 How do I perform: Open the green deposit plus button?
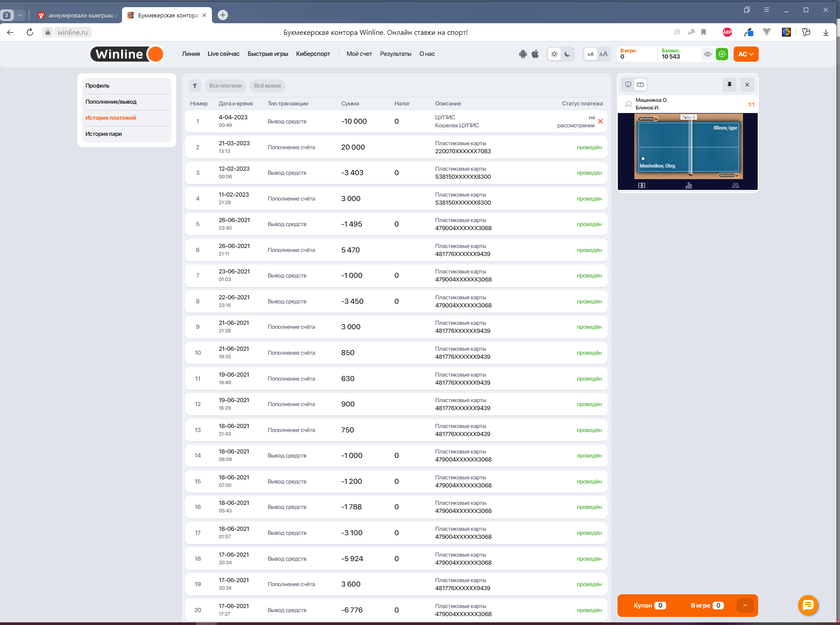pos(722,54)
